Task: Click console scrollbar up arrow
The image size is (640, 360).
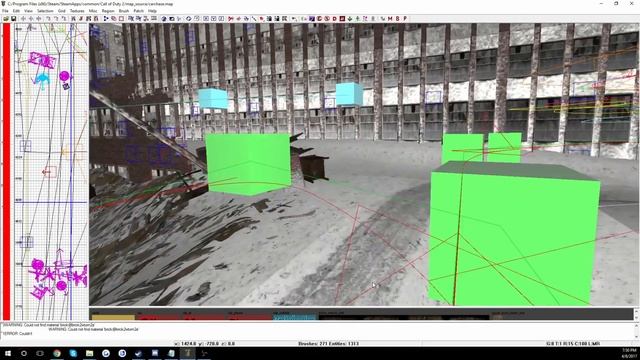Action: click(x=636, y=325)
